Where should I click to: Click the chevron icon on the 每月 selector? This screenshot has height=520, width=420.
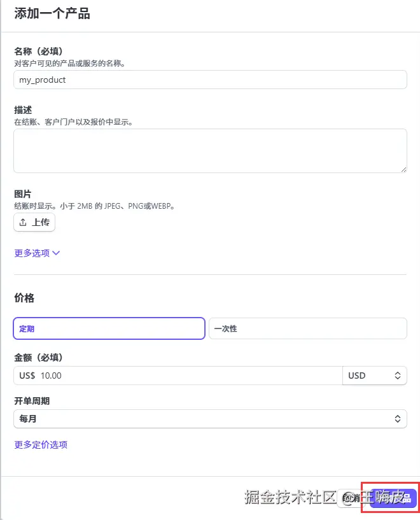398,419
